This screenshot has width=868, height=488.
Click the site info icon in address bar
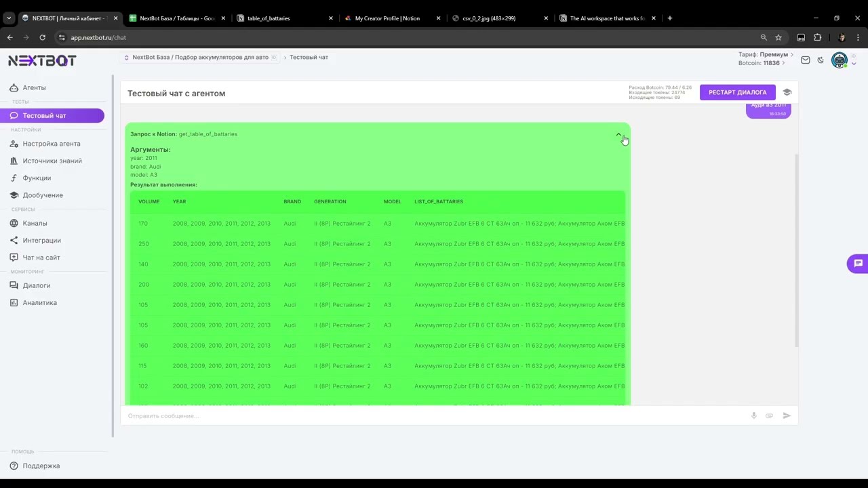(x=62, y=37)
